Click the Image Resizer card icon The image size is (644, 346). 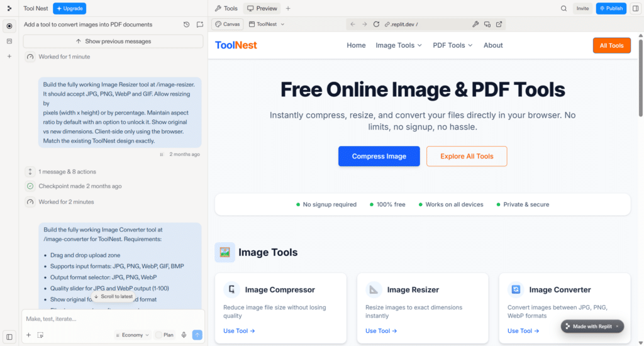(374, 290)
